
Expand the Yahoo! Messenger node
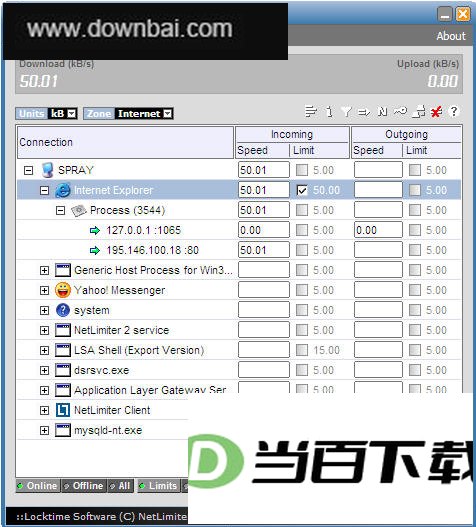coord(44,290)
